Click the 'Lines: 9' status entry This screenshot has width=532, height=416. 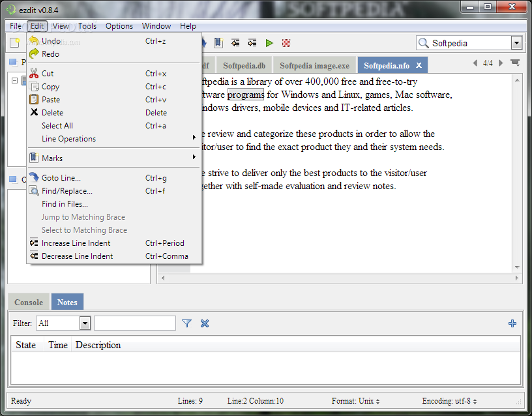[190, 401]
